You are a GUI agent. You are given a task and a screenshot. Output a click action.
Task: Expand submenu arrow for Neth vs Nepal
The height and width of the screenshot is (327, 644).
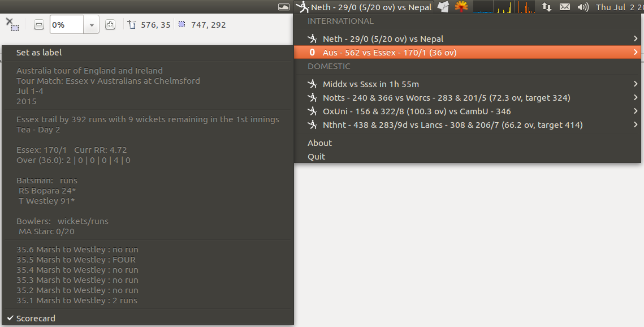[636, 38]
